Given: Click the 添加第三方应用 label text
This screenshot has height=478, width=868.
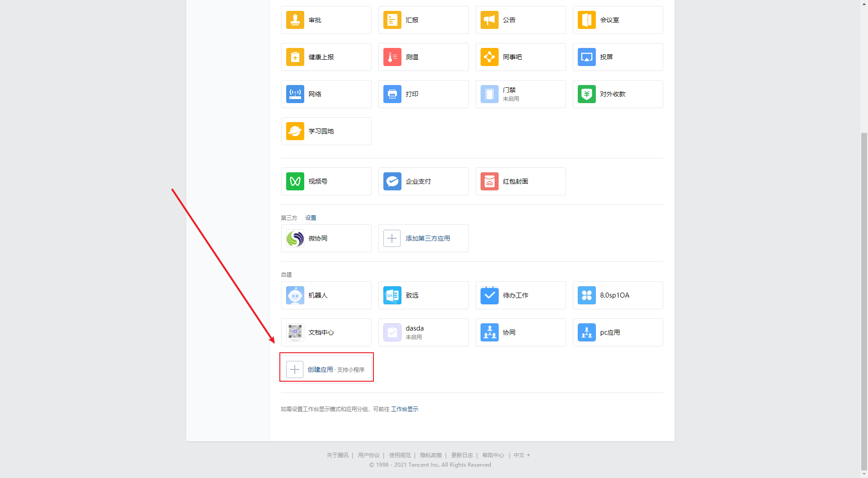Looking at the screenshot, I should pos(428,238).
